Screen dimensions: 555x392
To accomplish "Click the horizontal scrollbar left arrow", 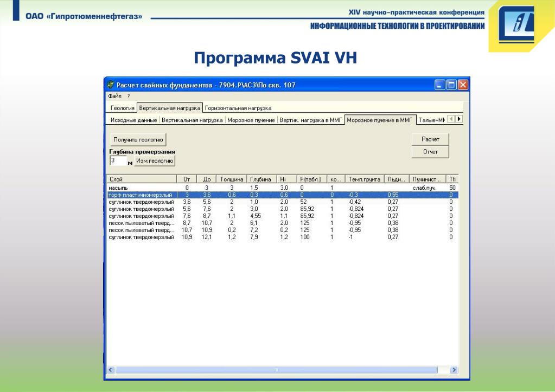I will point(111,370).
